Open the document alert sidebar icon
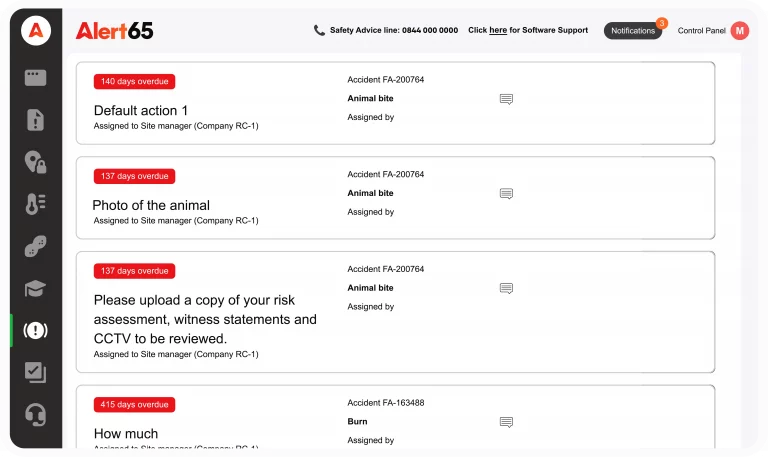This screenshot has height=457, width=768. tap(36, 120)
